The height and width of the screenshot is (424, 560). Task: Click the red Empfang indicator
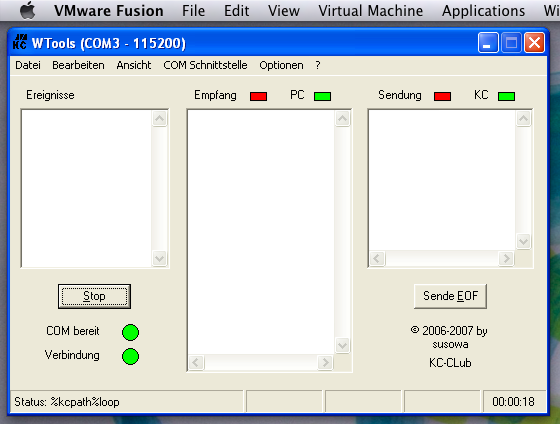click(x=259, y=96)
